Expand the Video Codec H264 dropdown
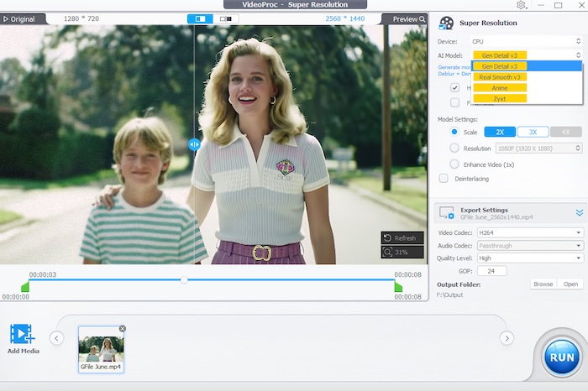Viewport: 588px width, 391px height. 529,232
